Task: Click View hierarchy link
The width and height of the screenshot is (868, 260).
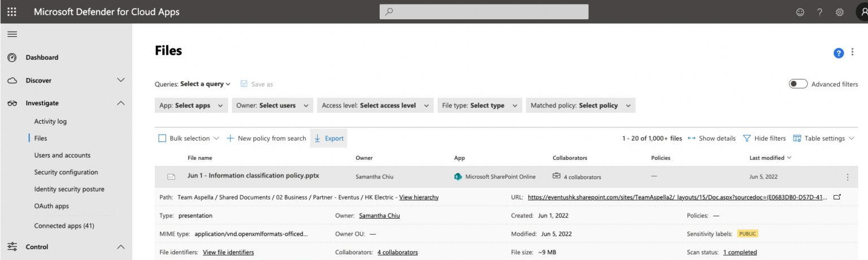Action: coord(419,197)
